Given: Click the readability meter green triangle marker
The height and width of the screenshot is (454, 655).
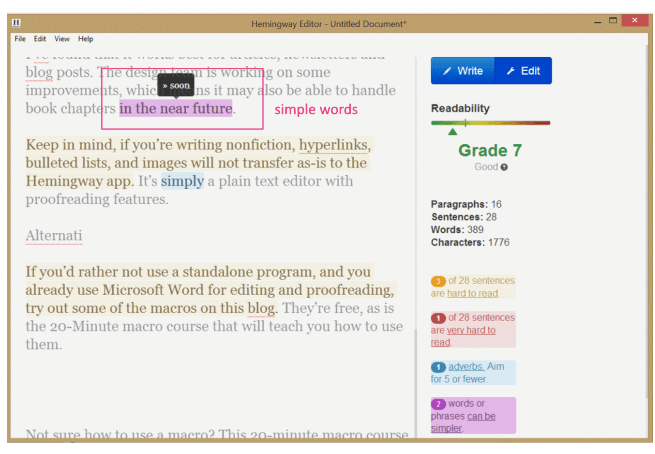Looking at the screenshot, I should coord(452,132).
